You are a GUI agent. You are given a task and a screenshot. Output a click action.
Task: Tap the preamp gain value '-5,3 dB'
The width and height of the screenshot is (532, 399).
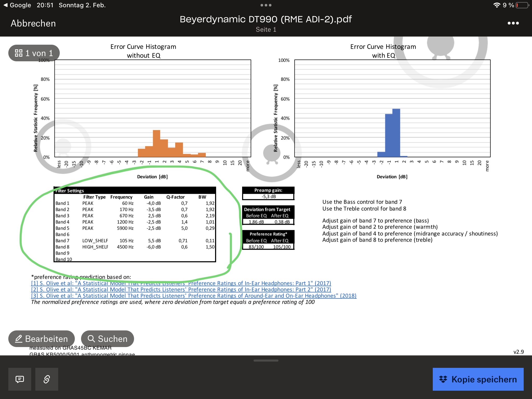tap(269, 196)
